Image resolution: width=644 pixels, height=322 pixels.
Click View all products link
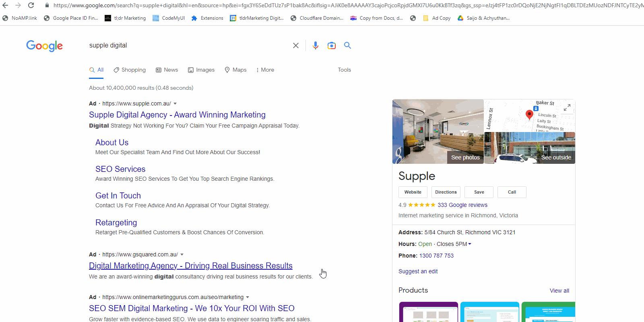click(x=559, y=291)
